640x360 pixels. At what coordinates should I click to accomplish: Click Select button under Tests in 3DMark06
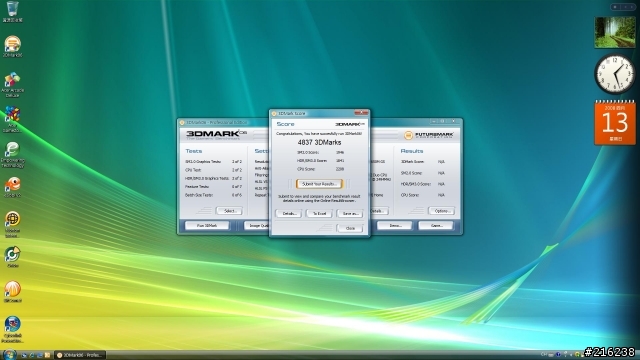229,211
